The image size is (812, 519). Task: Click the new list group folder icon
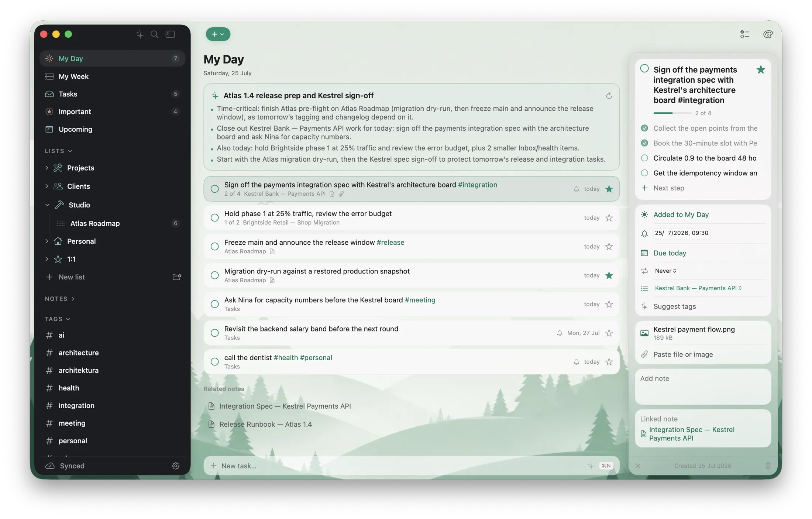177,277
